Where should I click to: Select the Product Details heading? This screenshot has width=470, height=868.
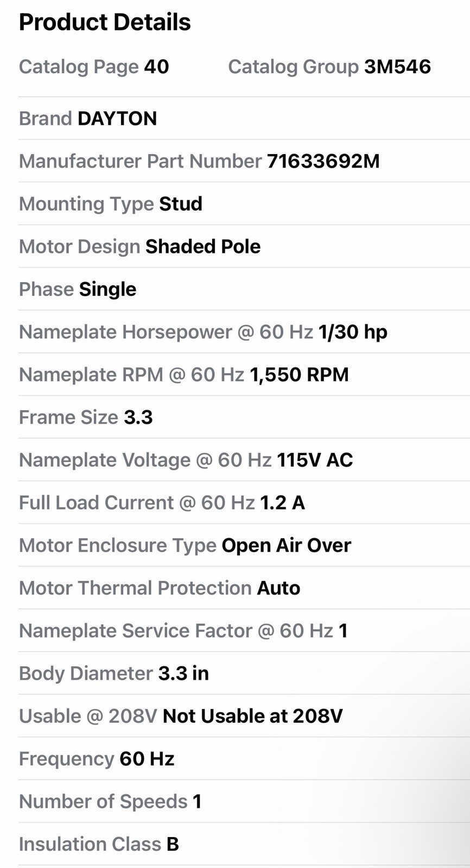(x=105, y=22)
